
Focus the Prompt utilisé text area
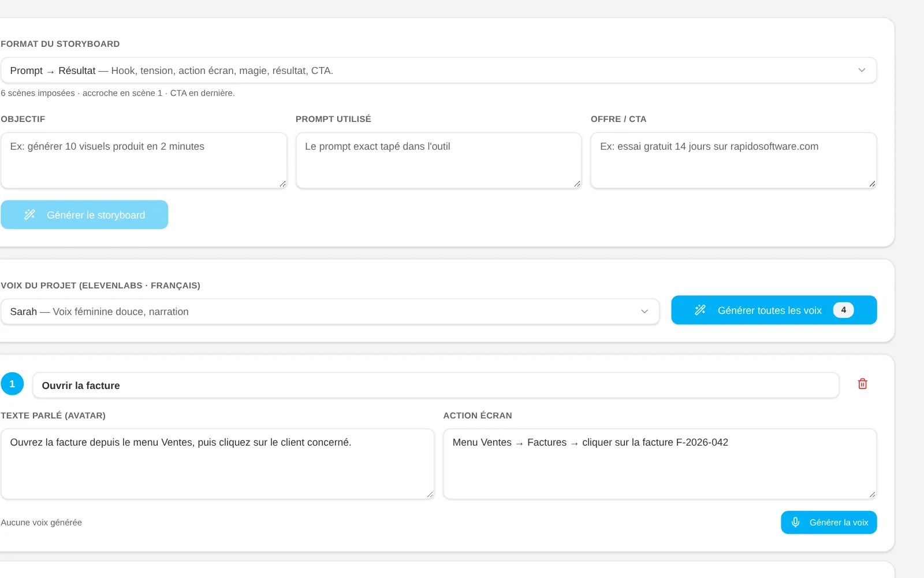click(x=439, y=161)
